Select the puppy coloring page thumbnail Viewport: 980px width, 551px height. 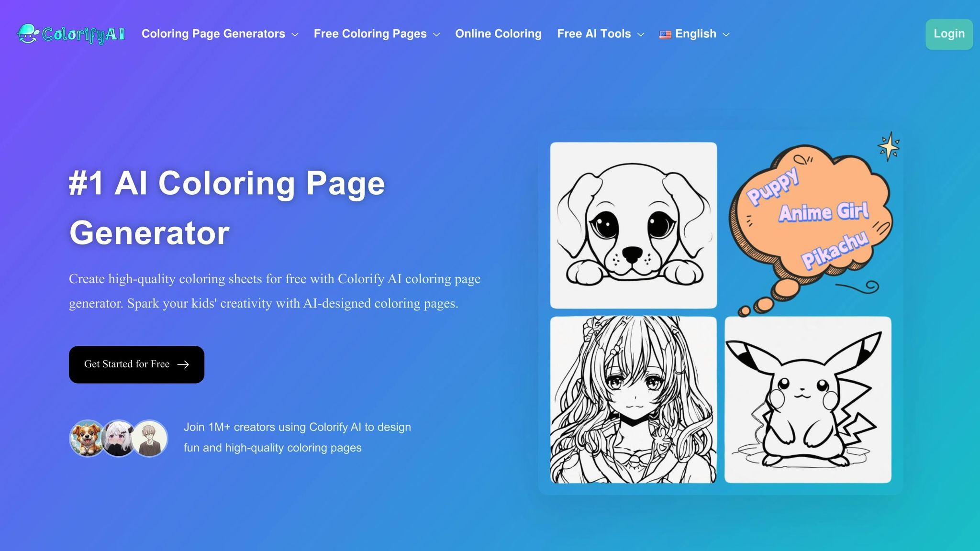634,225
